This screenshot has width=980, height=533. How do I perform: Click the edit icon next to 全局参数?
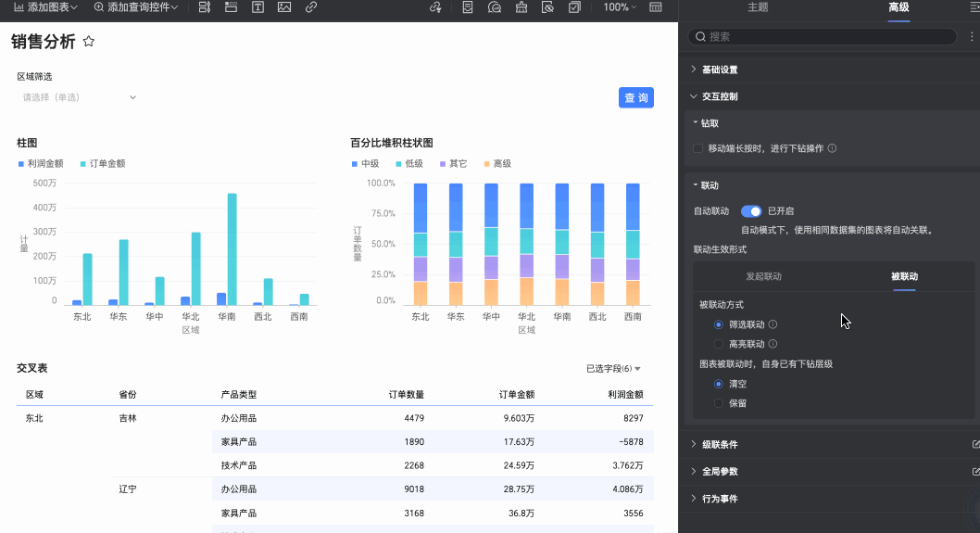975,471
